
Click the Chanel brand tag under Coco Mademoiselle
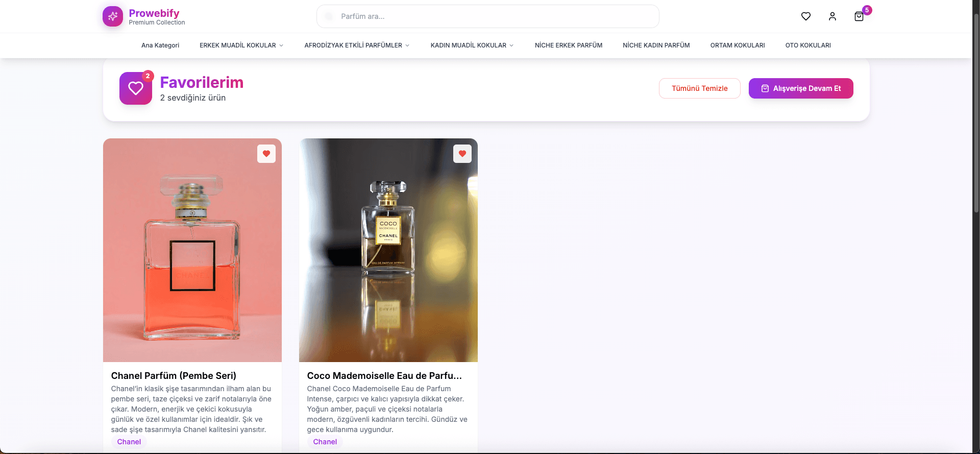pyautogui.click(x=325, y=442)
